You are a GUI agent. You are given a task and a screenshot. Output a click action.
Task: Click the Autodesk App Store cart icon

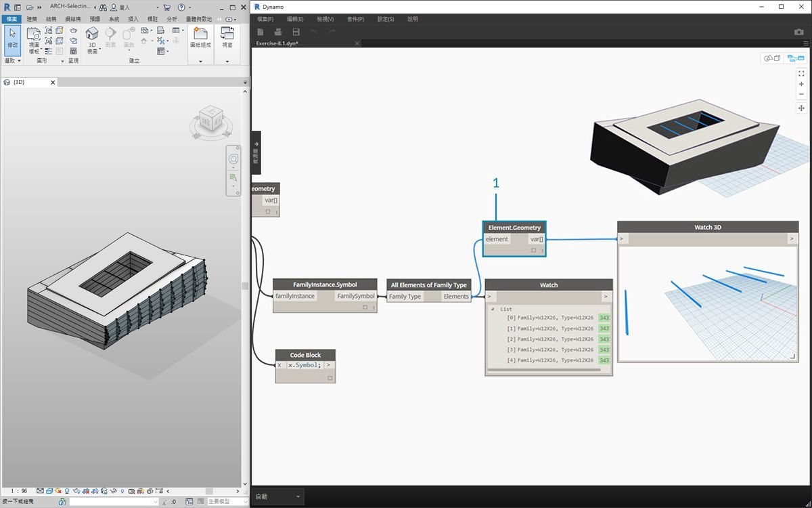[166, 7]
